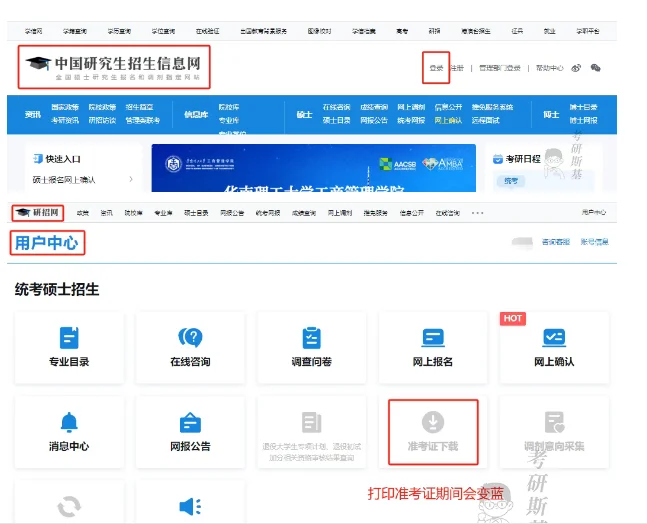Click 硕士目录 in the second navigation bar

click(196, 213)
